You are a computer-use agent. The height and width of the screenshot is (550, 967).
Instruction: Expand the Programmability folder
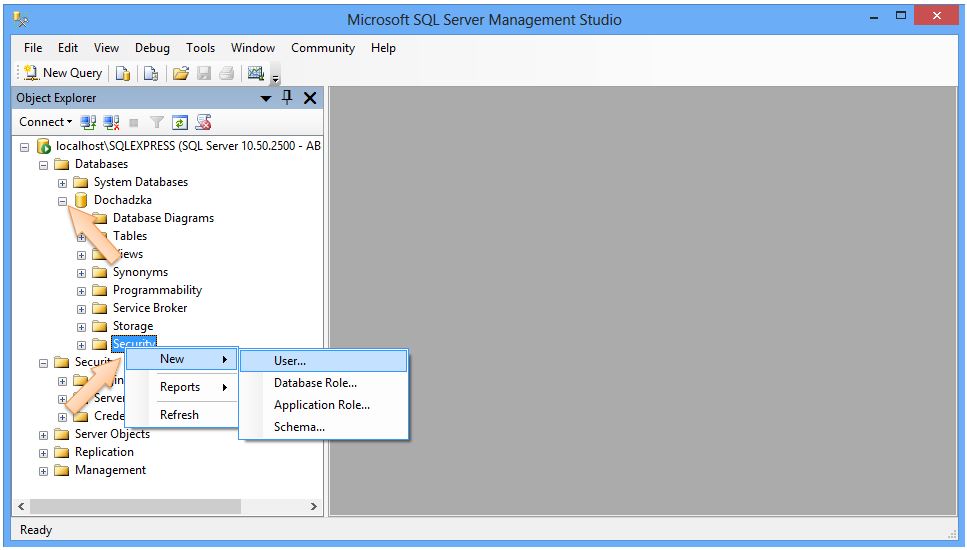(x=81, y=291)
